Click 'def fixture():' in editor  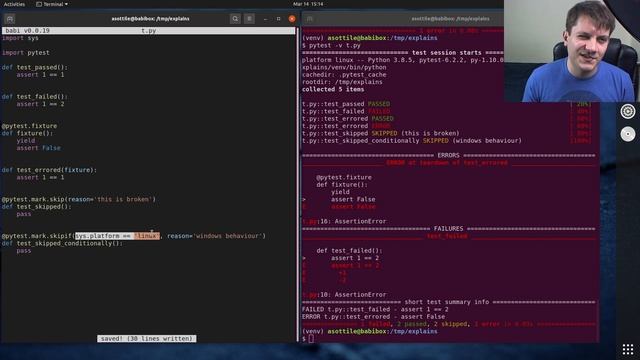pyautogui.click(x=27, y=133)
